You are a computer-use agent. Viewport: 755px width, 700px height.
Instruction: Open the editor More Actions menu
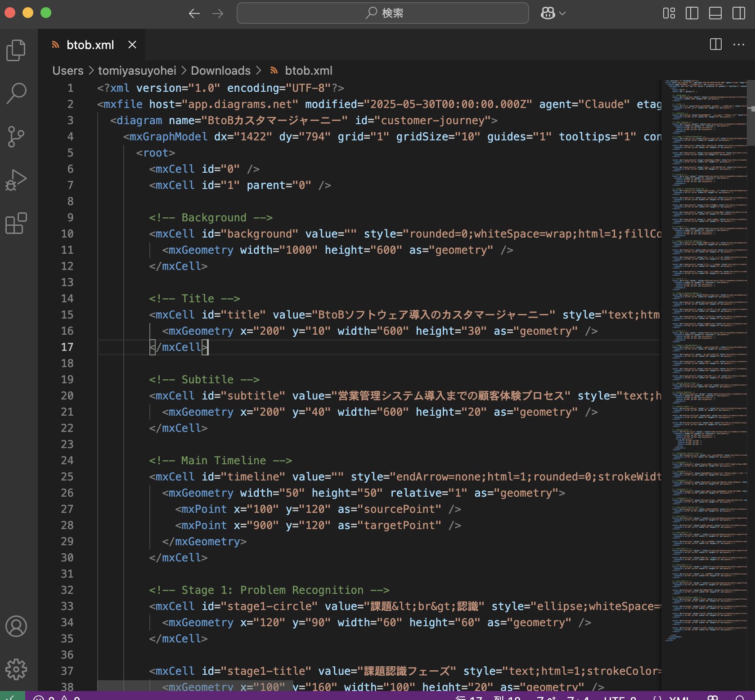pos(738,45)
